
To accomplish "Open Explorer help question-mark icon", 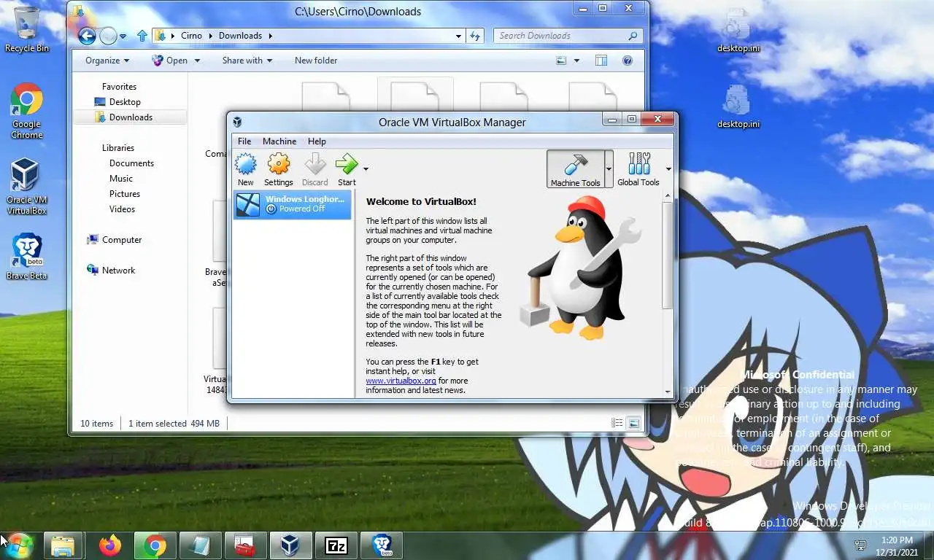I will tap(627, 61).
